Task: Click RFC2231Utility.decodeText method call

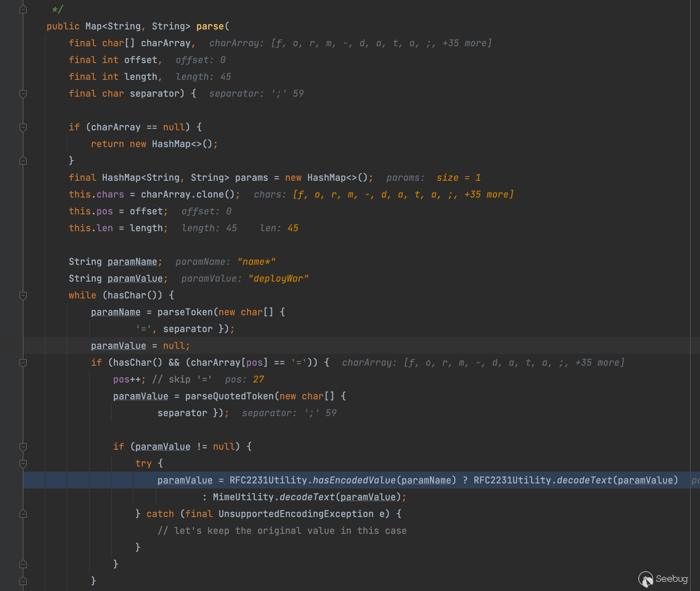Action: pos(584,480)
